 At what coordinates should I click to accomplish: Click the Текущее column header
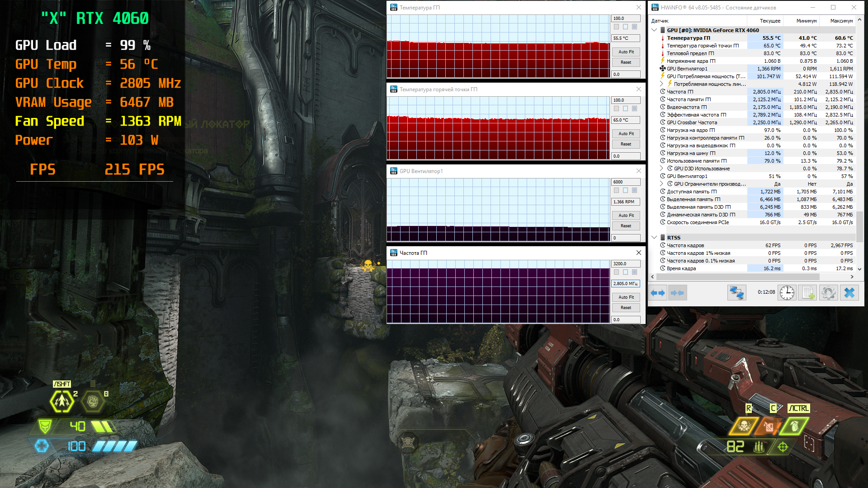point(769,21)
